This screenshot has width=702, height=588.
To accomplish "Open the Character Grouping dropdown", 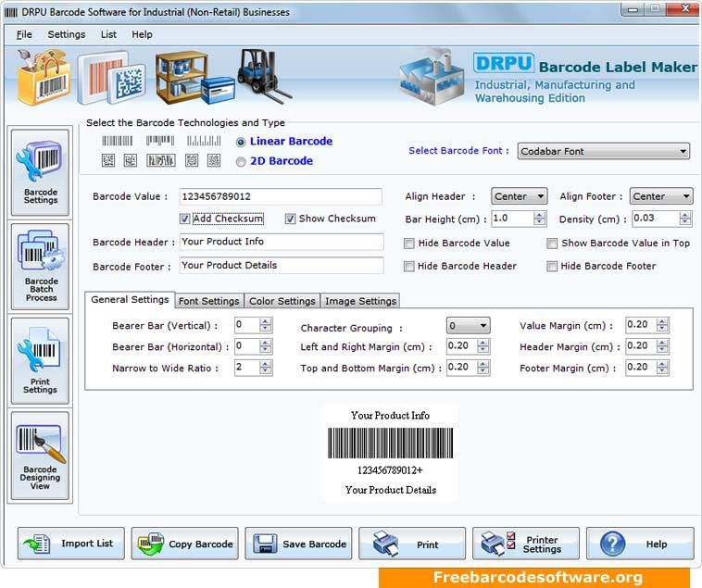I will [x=468, y=326].
